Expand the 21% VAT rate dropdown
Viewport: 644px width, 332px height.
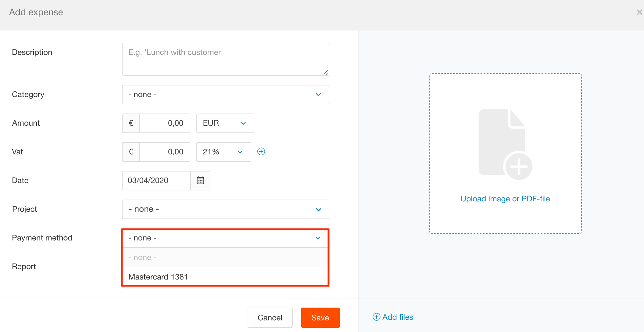point(224,152)
